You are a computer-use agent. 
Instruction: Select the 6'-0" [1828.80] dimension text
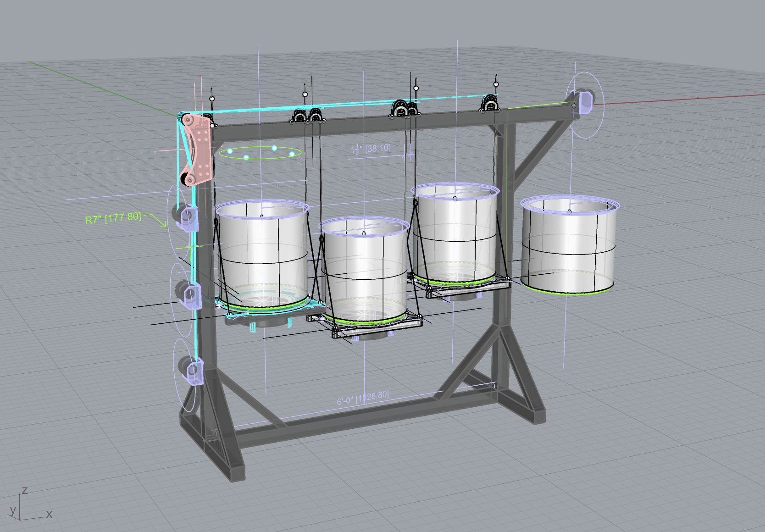click(x=363, y=398)
